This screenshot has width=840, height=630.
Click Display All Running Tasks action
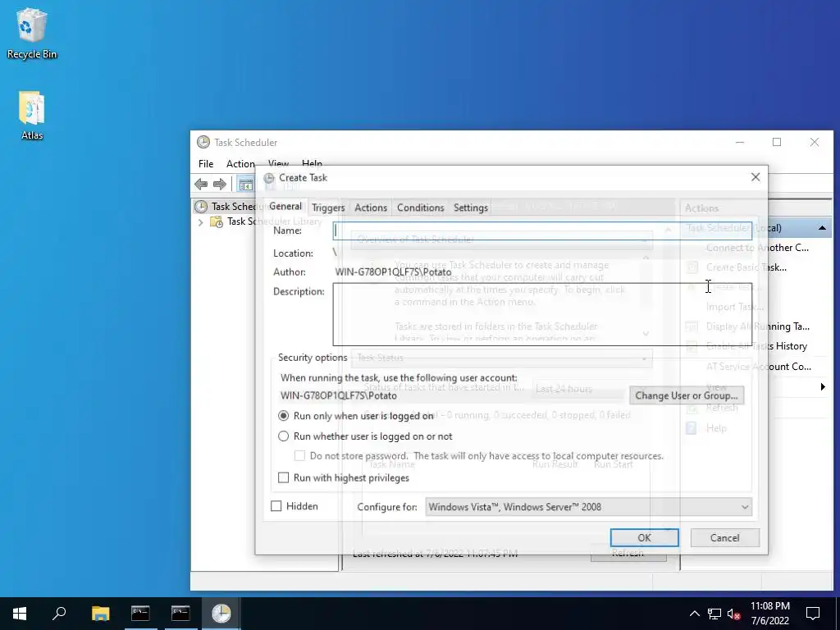(x=757, y=326)
